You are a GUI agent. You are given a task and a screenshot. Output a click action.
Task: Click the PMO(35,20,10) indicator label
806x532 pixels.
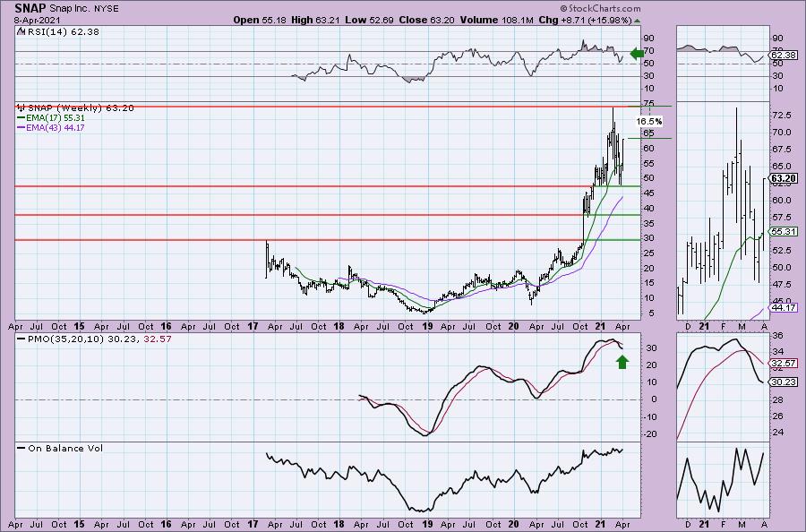(x=66, y=339)
